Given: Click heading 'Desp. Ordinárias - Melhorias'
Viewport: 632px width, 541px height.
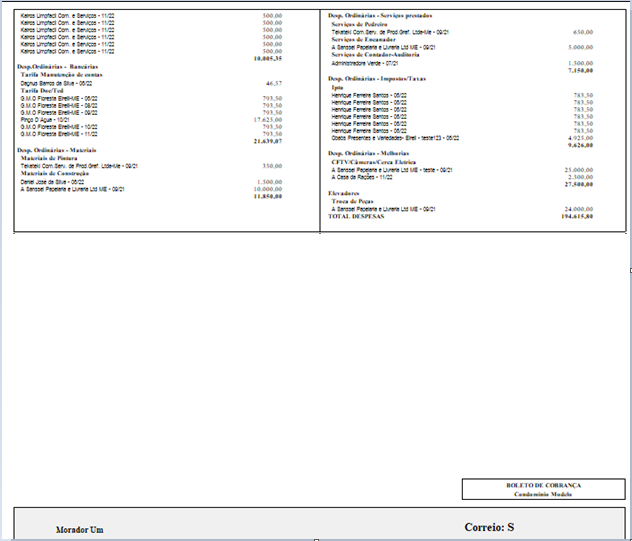Looking at the screenshot, I should click(x=368, y=154).
